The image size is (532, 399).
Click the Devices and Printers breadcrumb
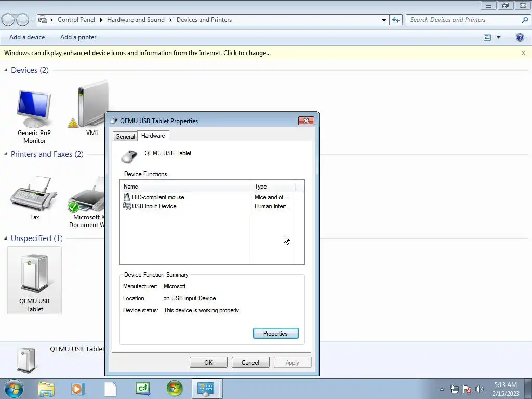[204, 20]
